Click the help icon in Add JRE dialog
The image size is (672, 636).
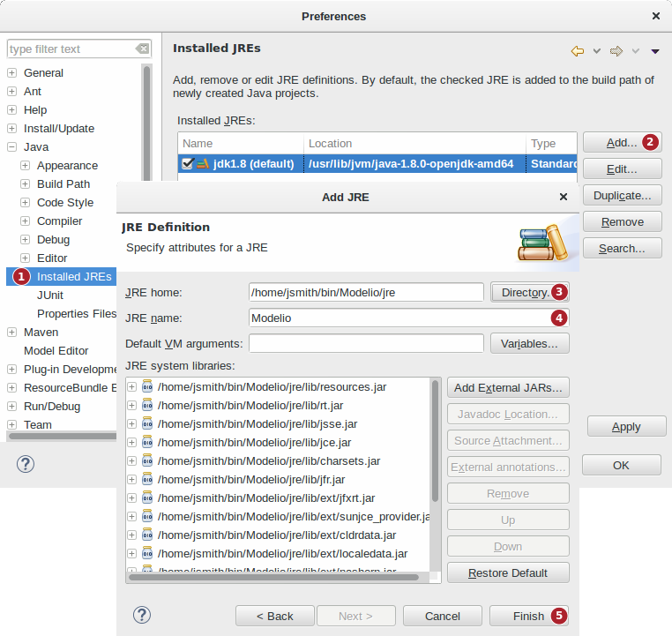pyautogui.click(x=141, y=615)
